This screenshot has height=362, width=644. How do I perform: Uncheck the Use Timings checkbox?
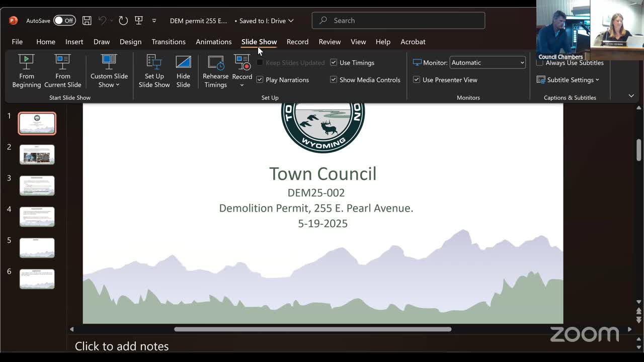(334, 63)
